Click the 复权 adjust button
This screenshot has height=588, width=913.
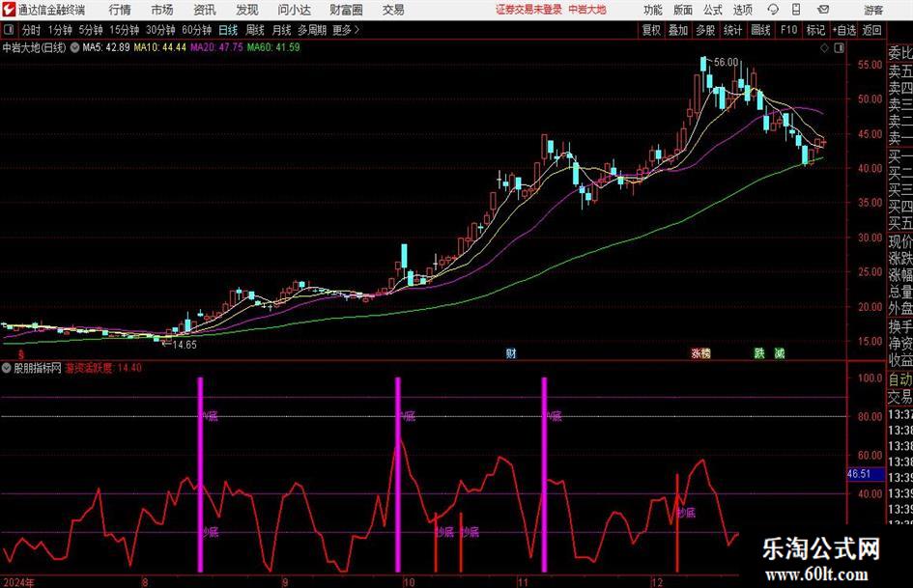click(x=651, y=30)
